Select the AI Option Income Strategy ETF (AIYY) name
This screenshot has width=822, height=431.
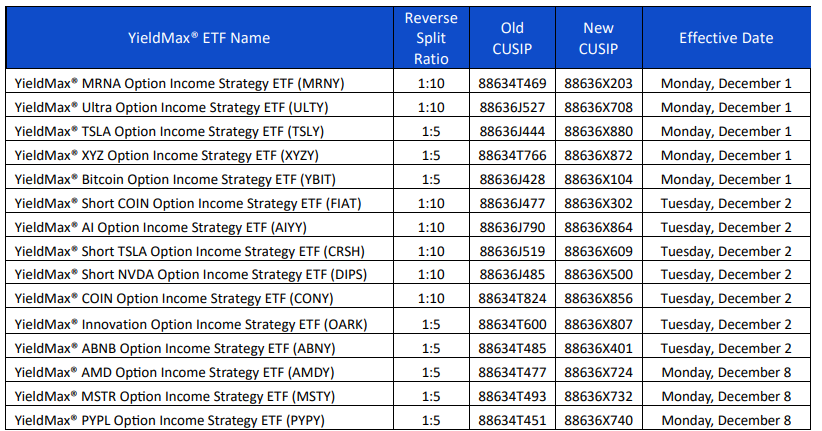click(160, 228)
